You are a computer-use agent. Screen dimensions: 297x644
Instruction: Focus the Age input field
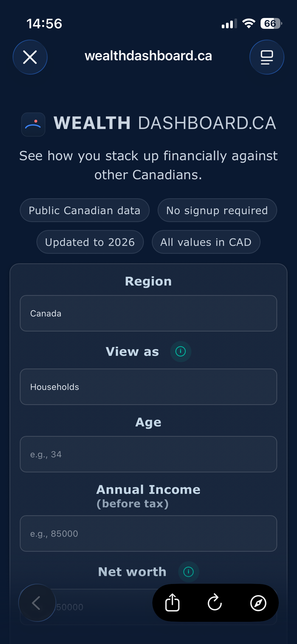[x=148, y=454]
